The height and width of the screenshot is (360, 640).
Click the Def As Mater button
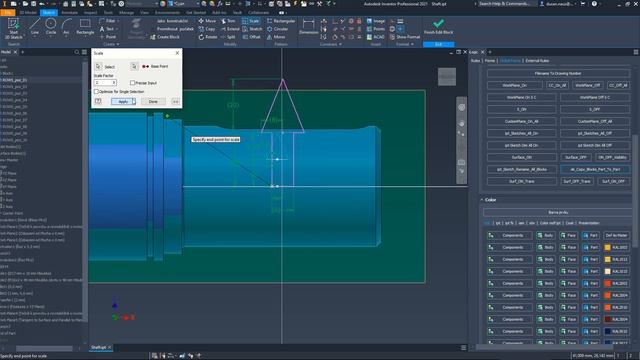[616, 236]
